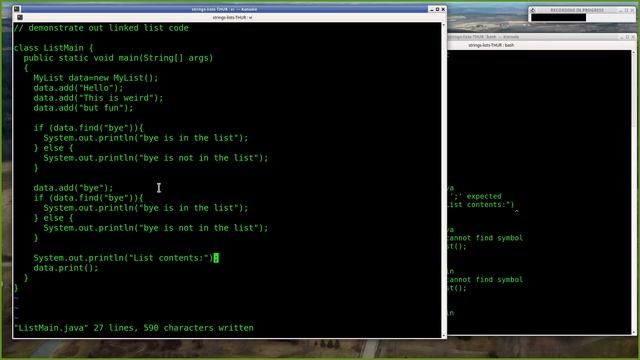Click the scroll-down arrow of the editor scrollbar

click(x=444, y=336)
